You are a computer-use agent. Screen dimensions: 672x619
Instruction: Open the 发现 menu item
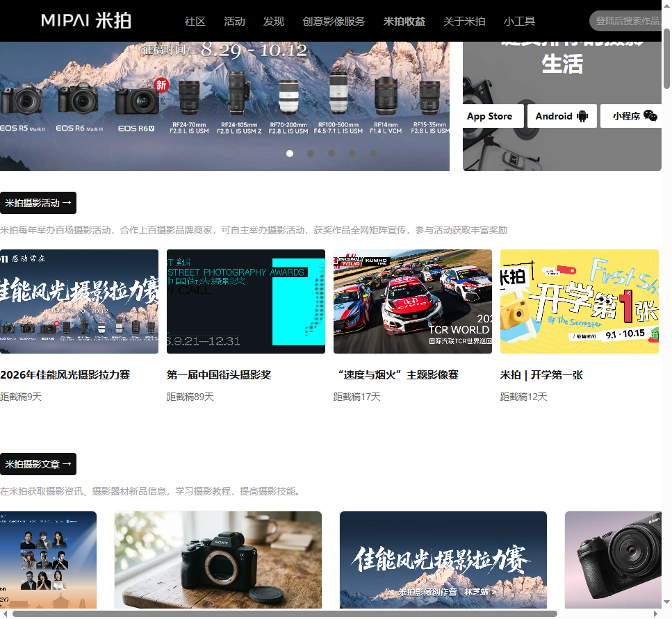273,21
